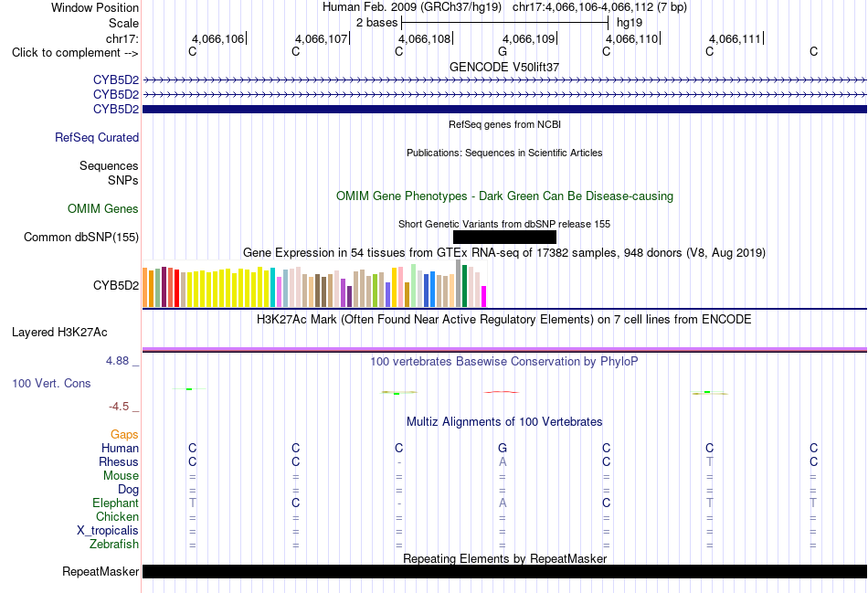Click the Gaps label
This screenshot has height=593, width=868.
coord(124,435)
